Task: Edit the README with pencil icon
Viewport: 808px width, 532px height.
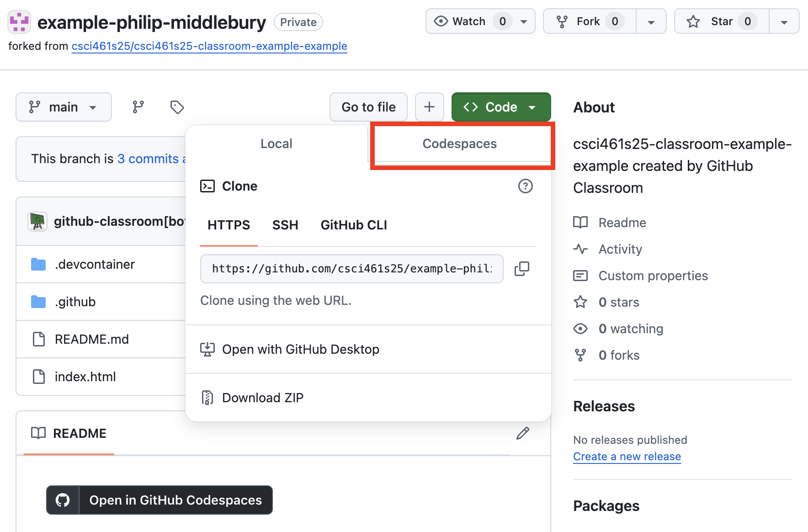Action: [523, 433]
